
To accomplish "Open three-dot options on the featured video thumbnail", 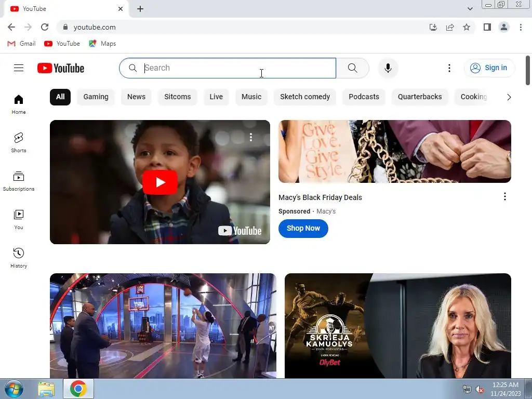I will [x=251, y=137].
